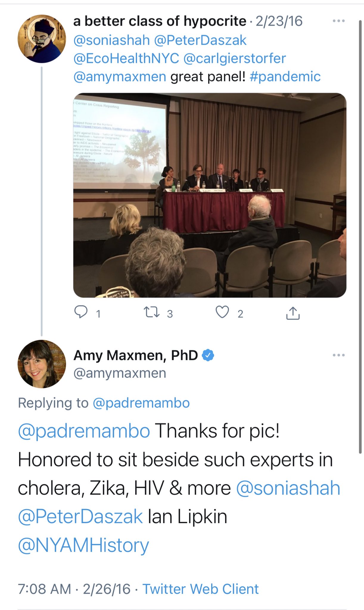Image resolution: width=364 pixels, height=610 pixels.
Task: Open the @soniashah mention in Amy's reply
Action: [288, 488]
